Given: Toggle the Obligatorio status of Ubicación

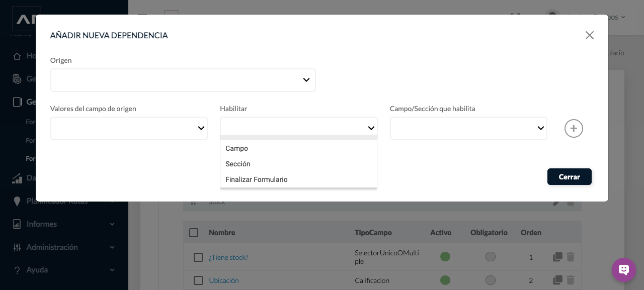Looking at the screenshot, I should coord(491,280).
